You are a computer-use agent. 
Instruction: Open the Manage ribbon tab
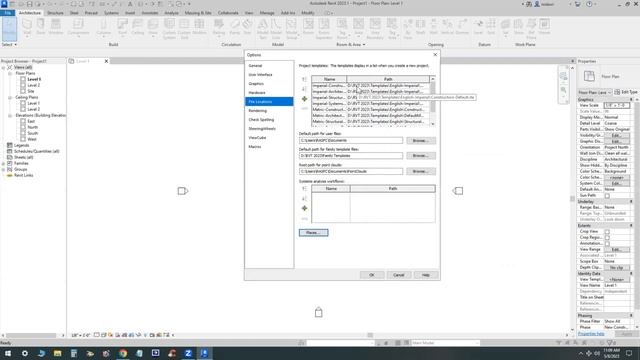coord(267,13)
